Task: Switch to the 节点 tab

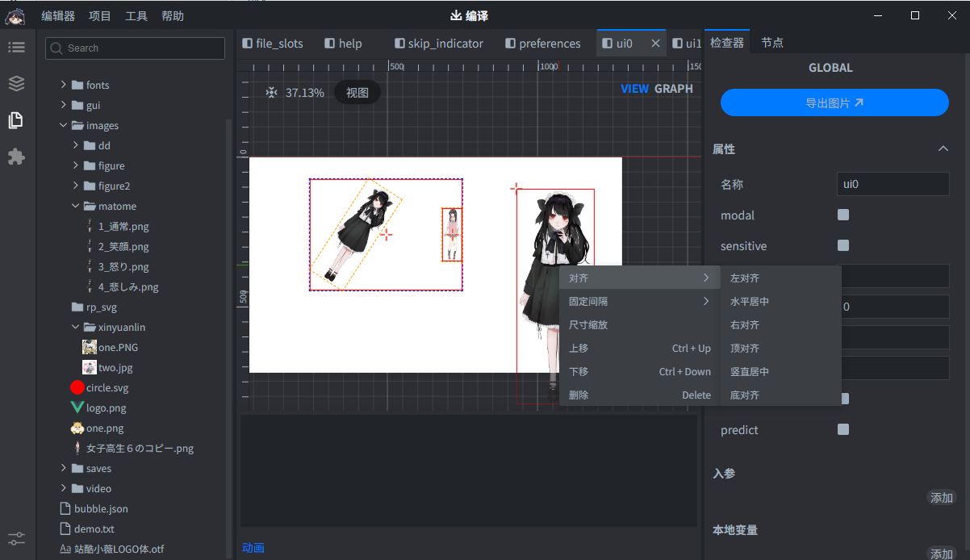Action: tap(772, 43)
